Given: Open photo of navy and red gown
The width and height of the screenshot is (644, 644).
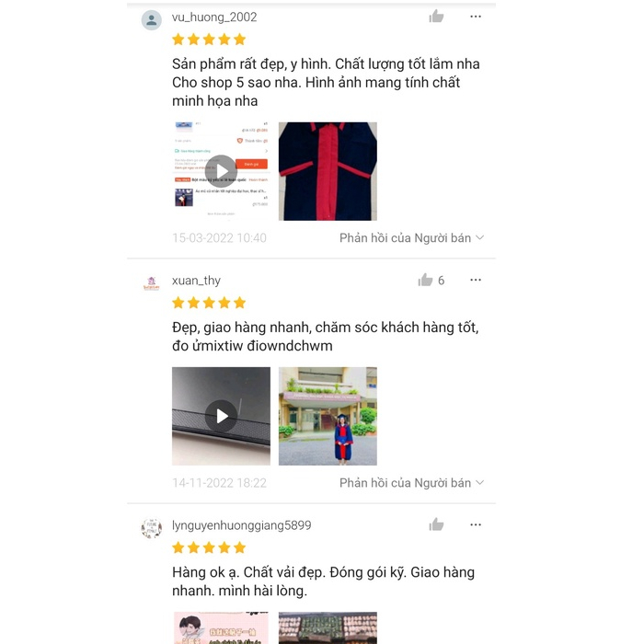Looking at the screenshot, I should (328, 171).
